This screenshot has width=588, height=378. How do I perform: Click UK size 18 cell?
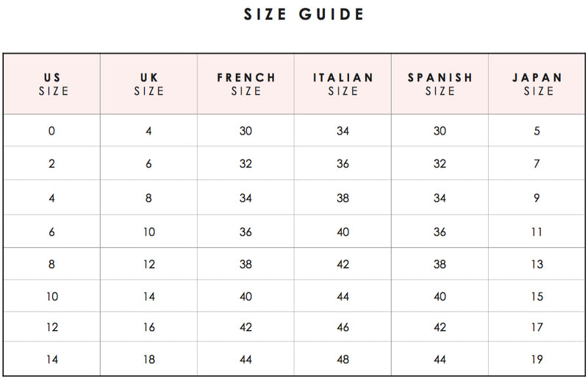tap(148, 360)
